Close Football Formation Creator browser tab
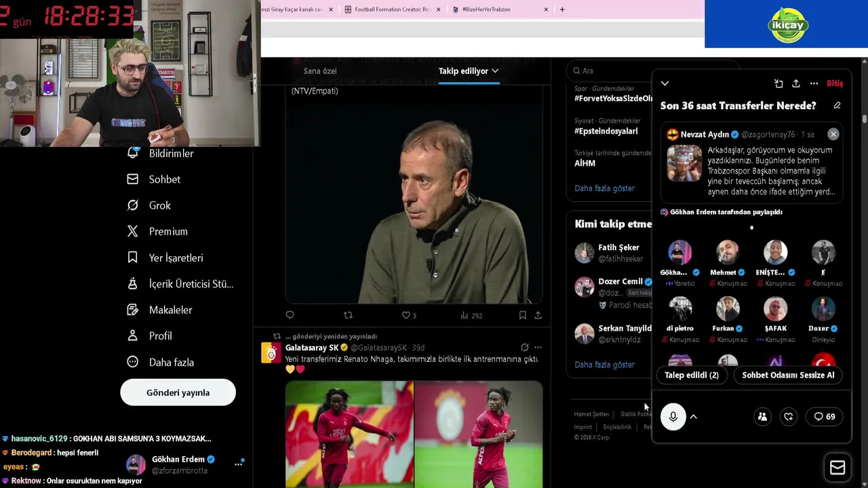Image resolution: width=868 pixels, height=488 pixels. coord(438,9)
